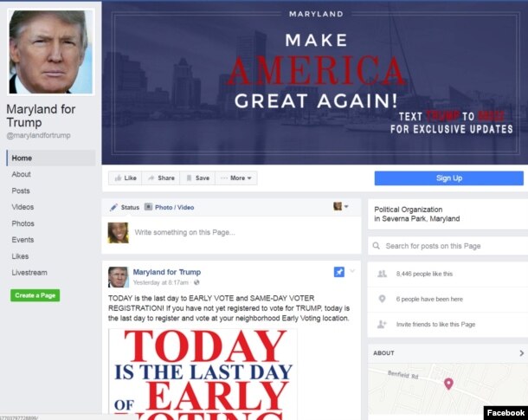
Task: Click the Search for posts field
Action: [x=448, y=246]
